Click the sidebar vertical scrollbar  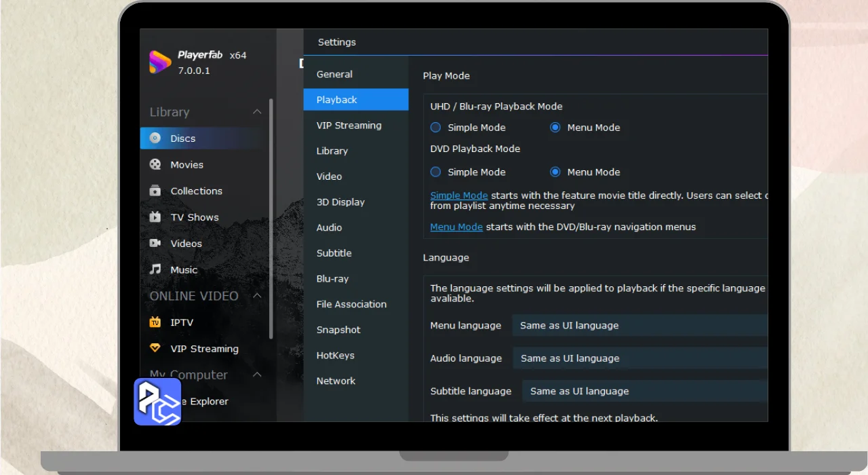tap(271, 217)
